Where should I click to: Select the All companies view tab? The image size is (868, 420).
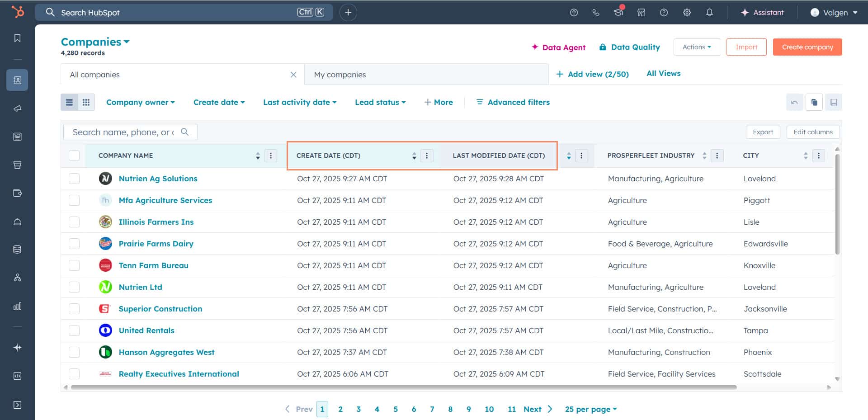click(x=183, y=75)
